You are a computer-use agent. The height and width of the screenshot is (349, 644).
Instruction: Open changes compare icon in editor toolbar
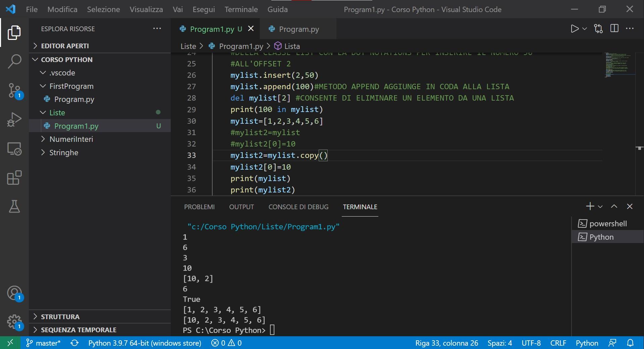598,29
